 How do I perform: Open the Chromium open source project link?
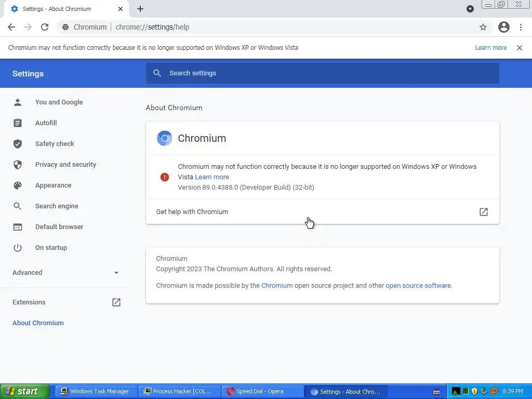point(277,285)
